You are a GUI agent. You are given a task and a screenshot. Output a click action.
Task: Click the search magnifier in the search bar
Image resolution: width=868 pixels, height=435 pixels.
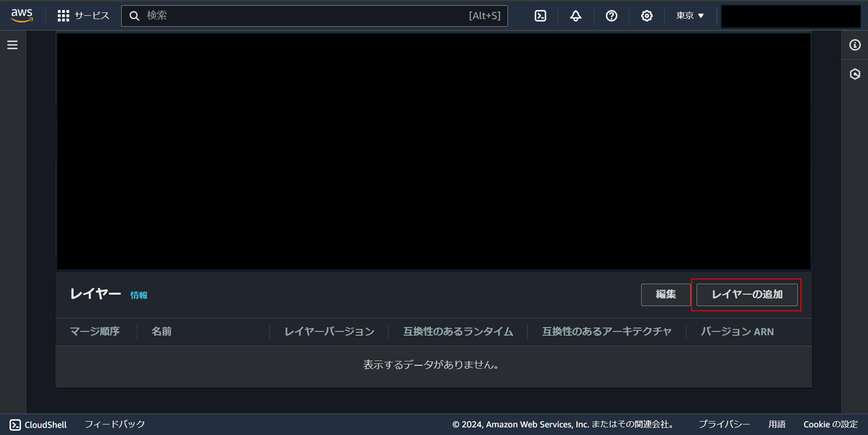pos(134,16)
